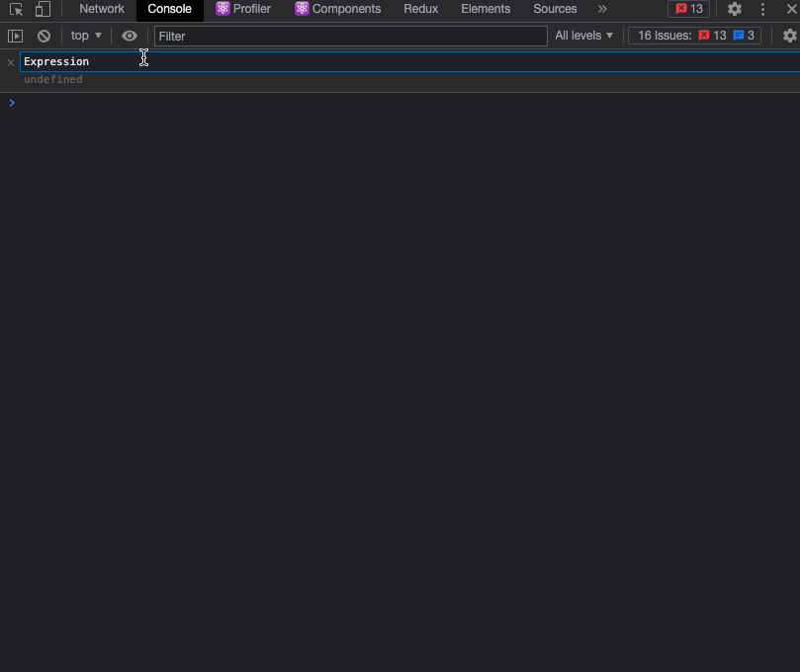Select the inspect element cursor icon
The image size is (800, 672).
(x=15, y=9)
